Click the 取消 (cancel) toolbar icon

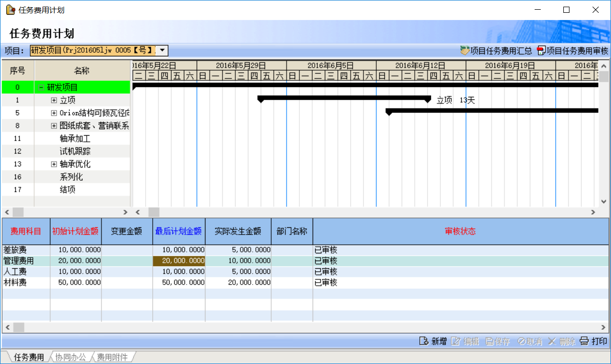[521, 341]
